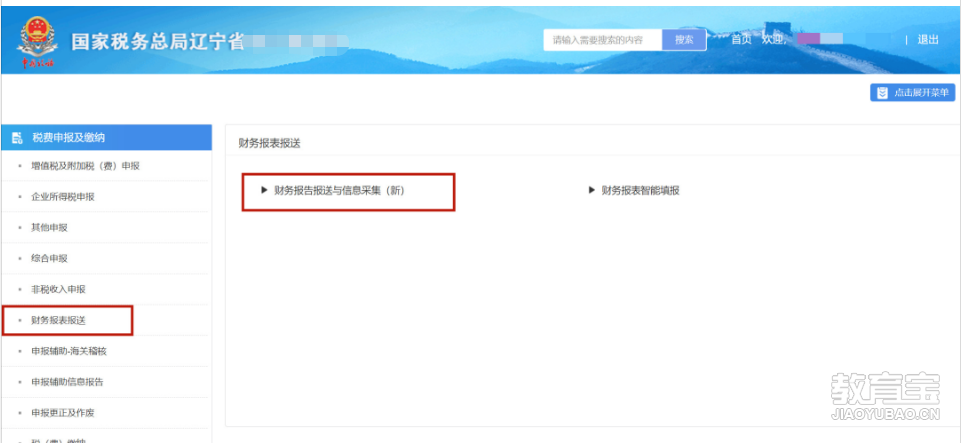Click the 国家税务总局辽宁省 site title
This screenshot has height=443, width=961.
[x=158, y=42]
